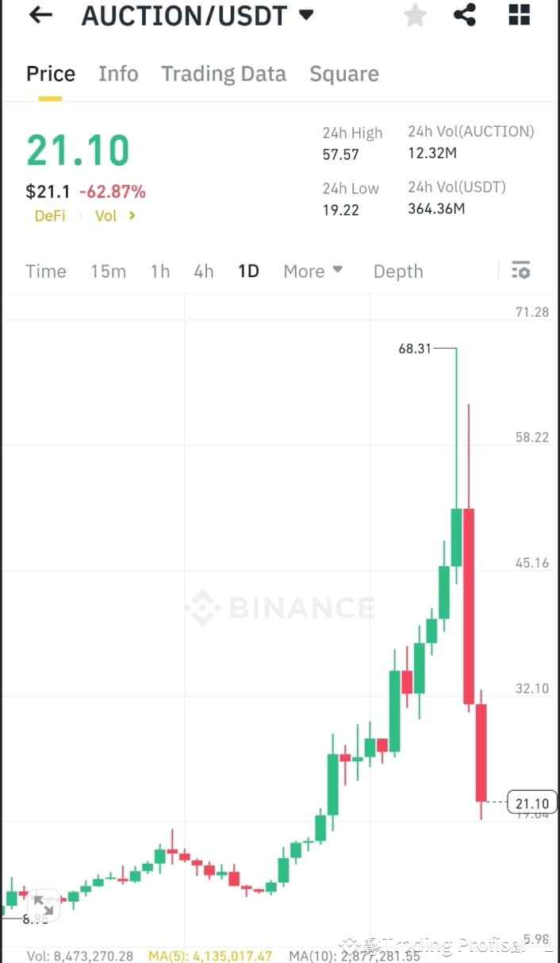This screenshot has width=560, height=963.
Task: Open the Info section
Action: click(118, 74)
